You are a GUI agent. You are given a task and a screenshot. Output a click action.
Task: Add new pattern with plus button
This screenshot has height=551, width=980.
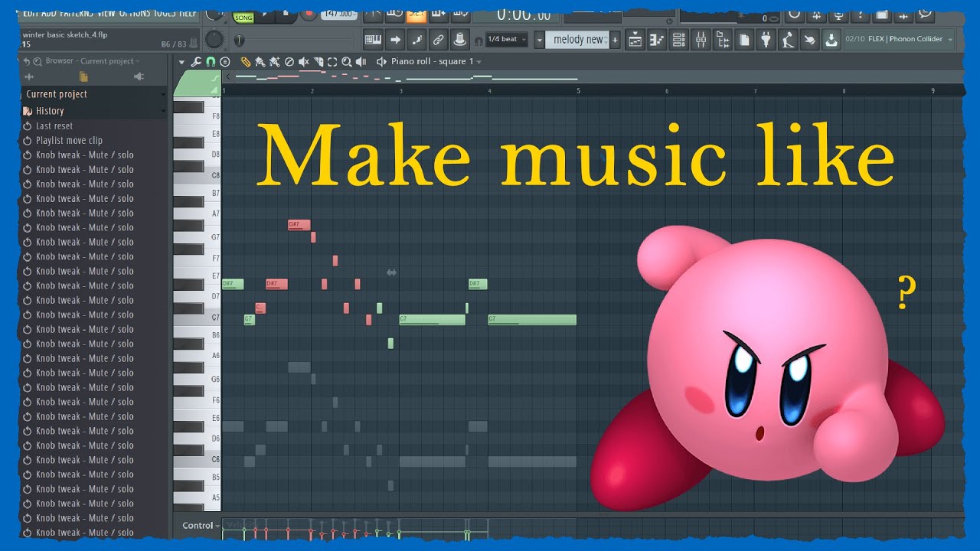pyautogui.click(x=615, y=40)
